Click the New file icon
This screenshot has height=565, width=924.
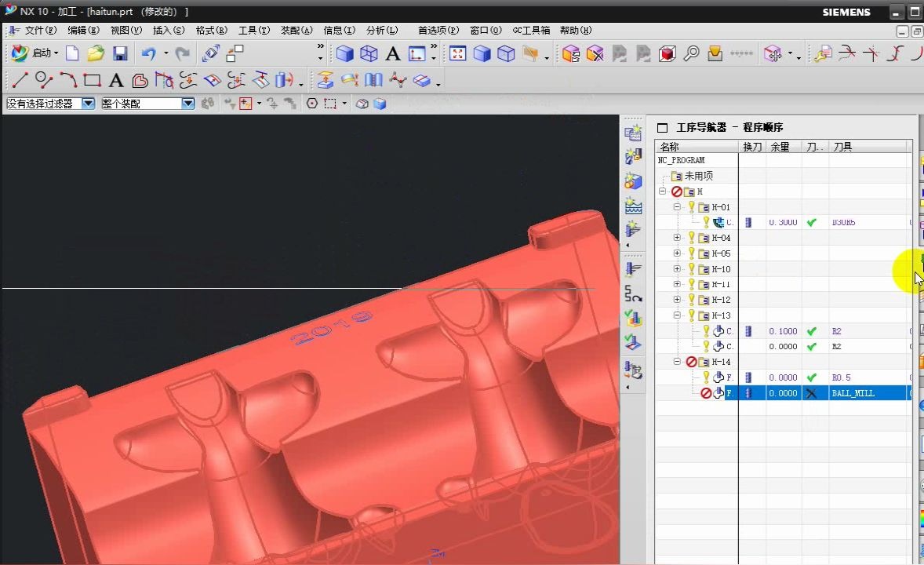72,53
